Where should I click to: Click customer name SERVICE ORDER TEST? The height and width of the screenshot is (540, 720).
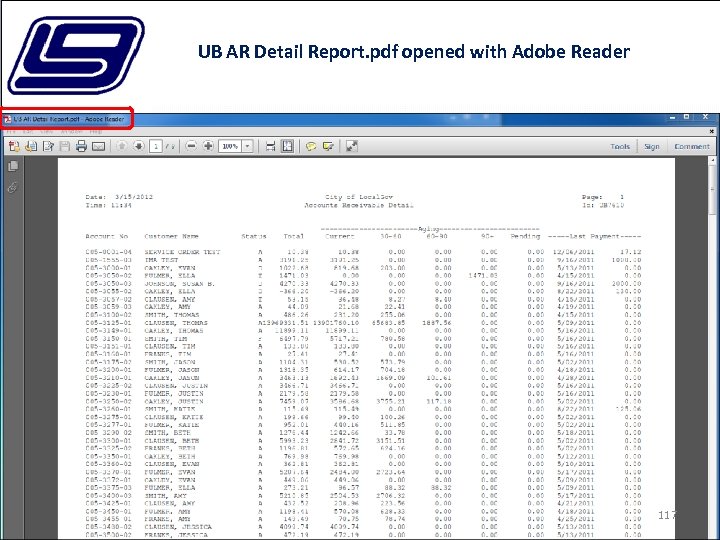tap(182, 252)
